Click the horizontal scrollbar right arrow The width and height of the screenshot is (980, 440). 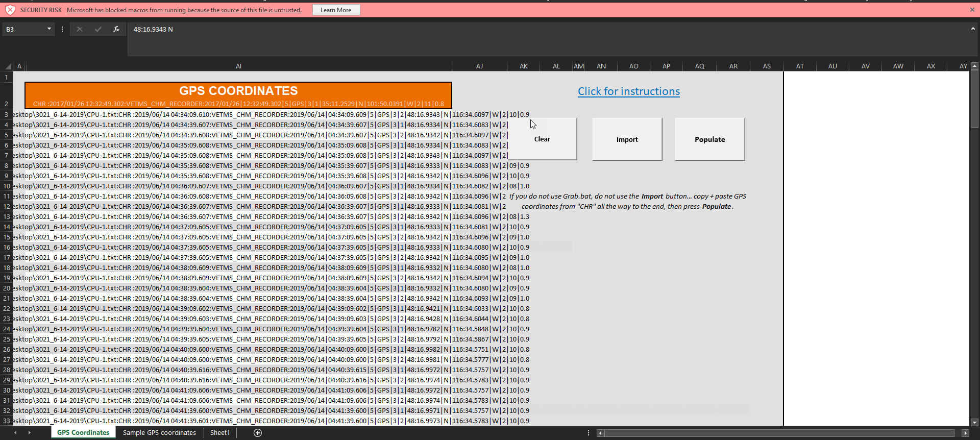point(965,433)
